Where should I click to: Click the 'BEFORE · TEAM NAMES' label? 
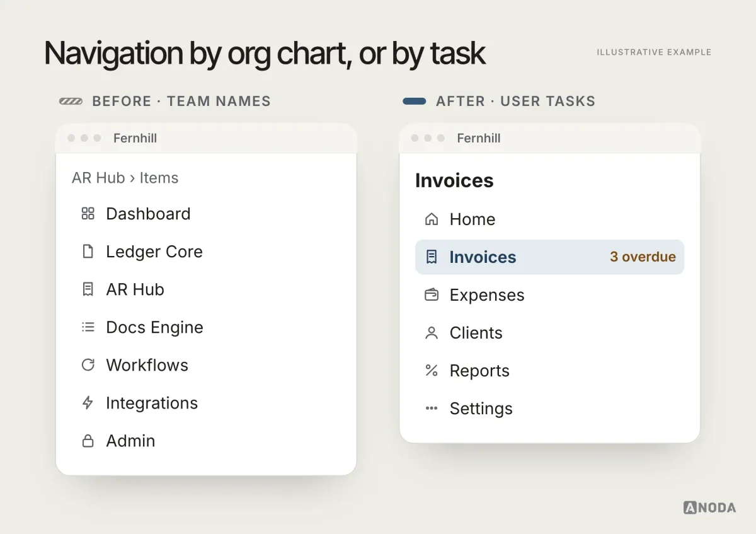(181, 101)
